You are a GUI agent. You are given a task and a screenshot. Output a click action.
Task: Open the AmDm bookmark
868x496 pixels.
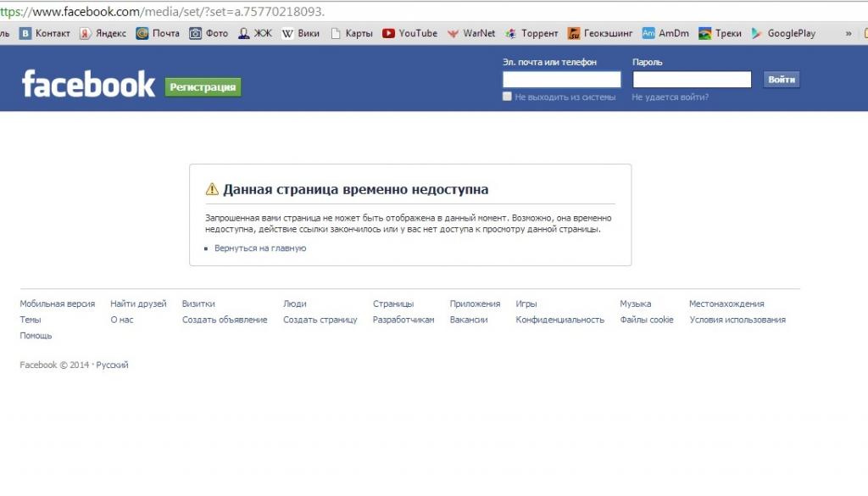coord(666,34)
